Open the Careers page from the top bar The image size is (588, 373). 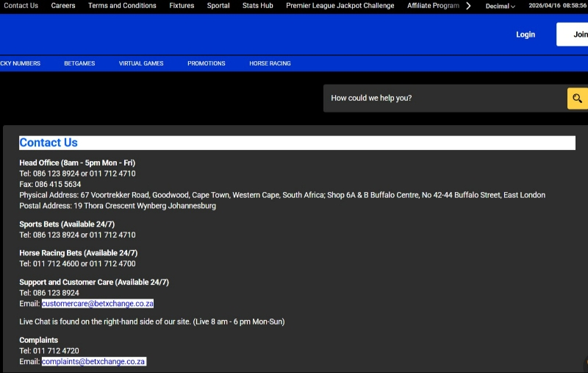pos(63,6)
